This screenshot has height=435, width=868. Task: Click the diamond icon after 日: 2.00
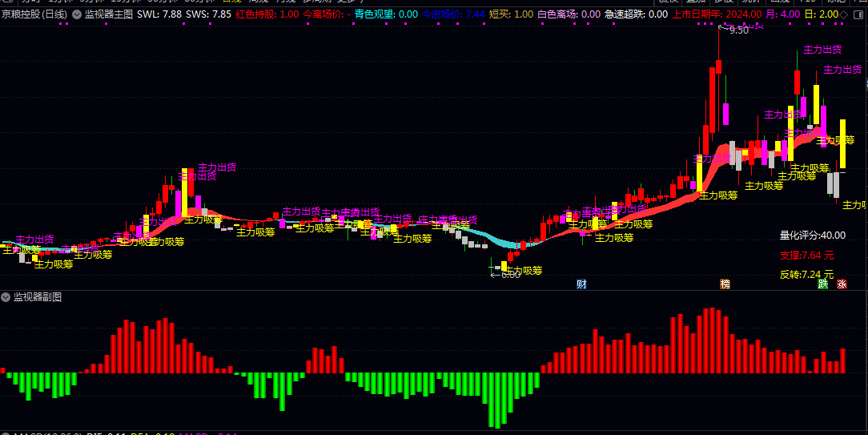pos(843,14)
